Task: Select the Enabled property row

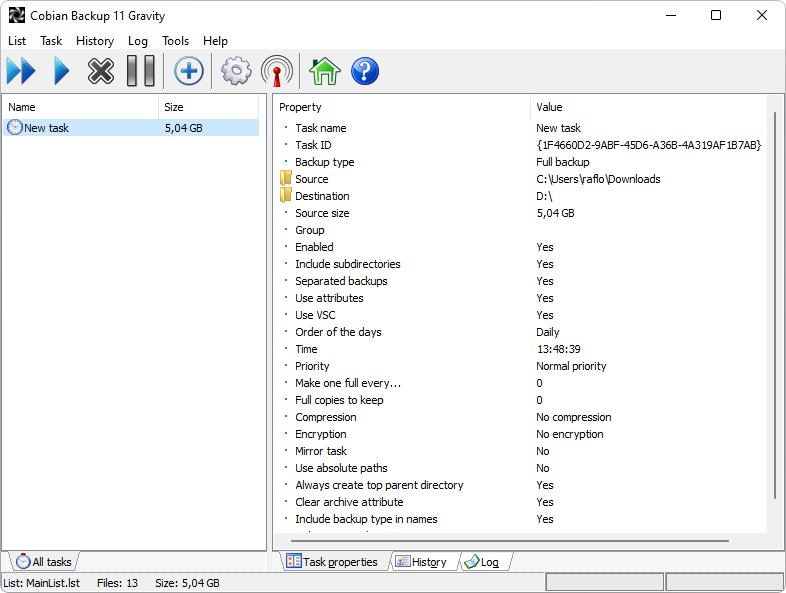Action: coord(520,247)
